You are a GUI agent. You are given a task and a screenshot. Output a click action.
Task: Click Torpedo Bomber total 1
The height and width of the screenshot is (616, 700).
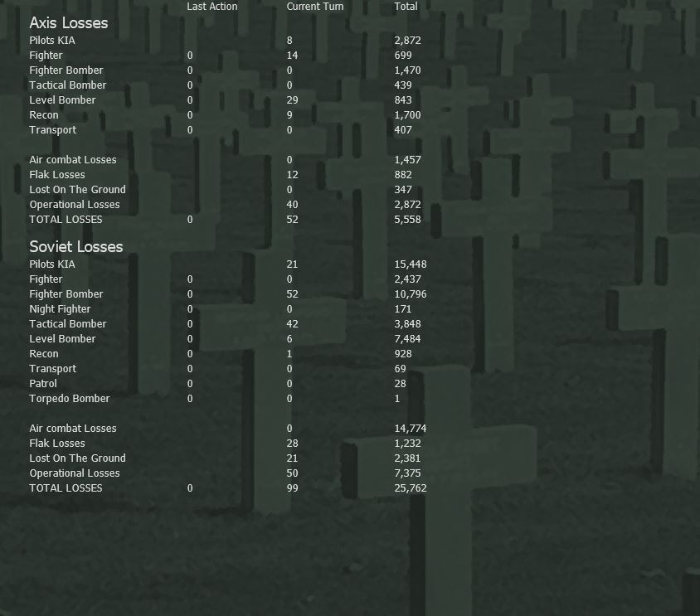click(397, 399)
